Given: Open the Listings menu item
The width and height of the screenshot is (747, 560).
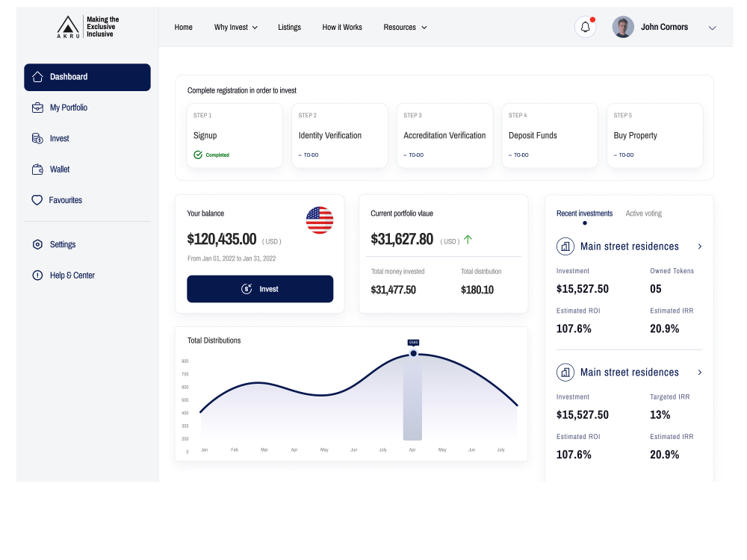Looking at the screenshot, I should (289, 27).
